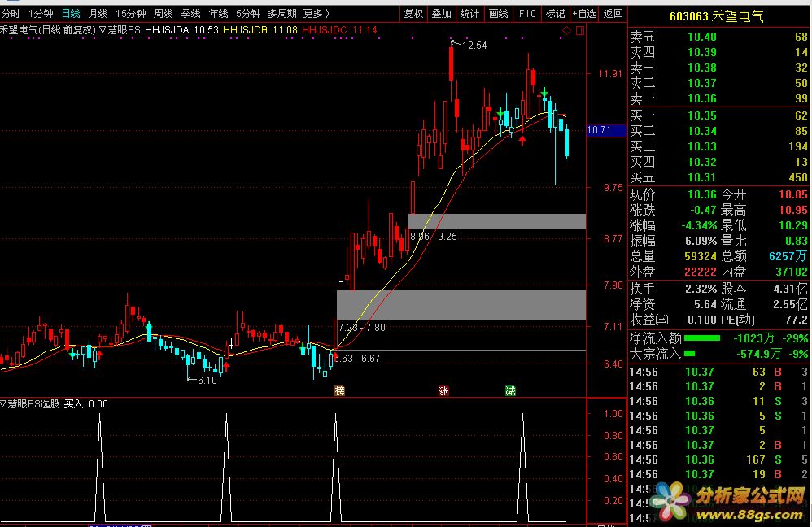Add stock via +自选 button
This screenshot has height=527, width=812.
click(585, 14)
